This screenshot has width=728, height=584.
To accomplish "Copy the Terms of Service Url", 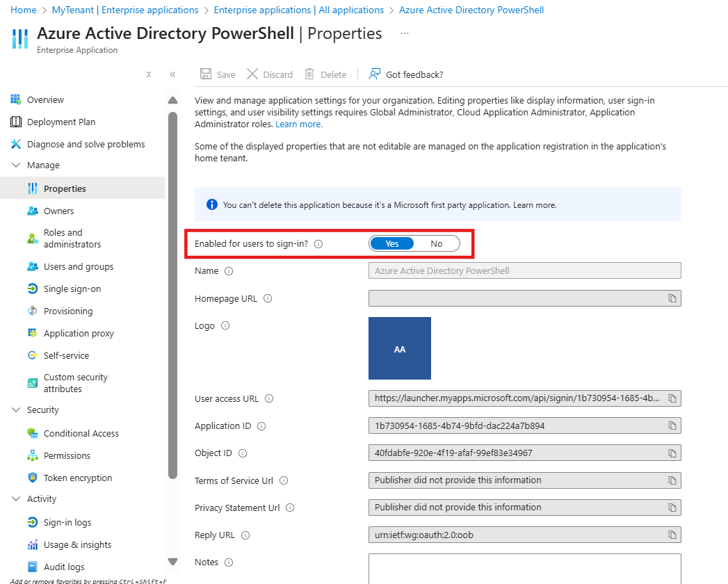I will click(672, 480).
